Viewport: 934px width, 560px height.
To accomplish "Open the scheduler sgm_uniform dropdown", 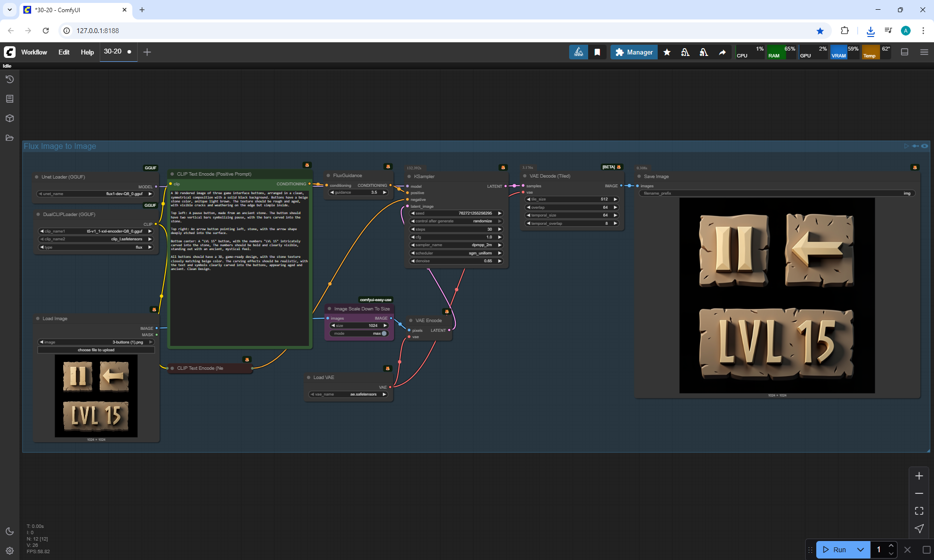I will pyautogui.click(x=456, y=253).
